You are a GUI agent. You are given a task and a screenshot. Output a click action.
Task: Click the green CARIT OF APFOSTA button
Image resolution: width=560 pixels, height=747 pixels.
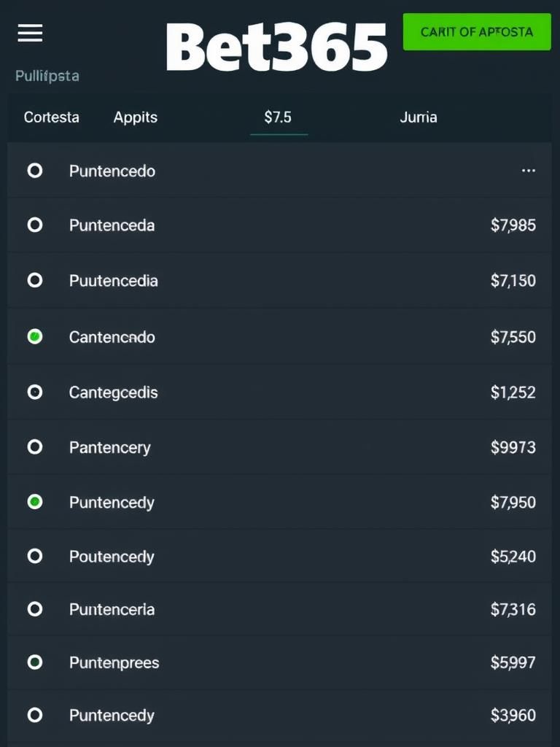tap(477, 32)
